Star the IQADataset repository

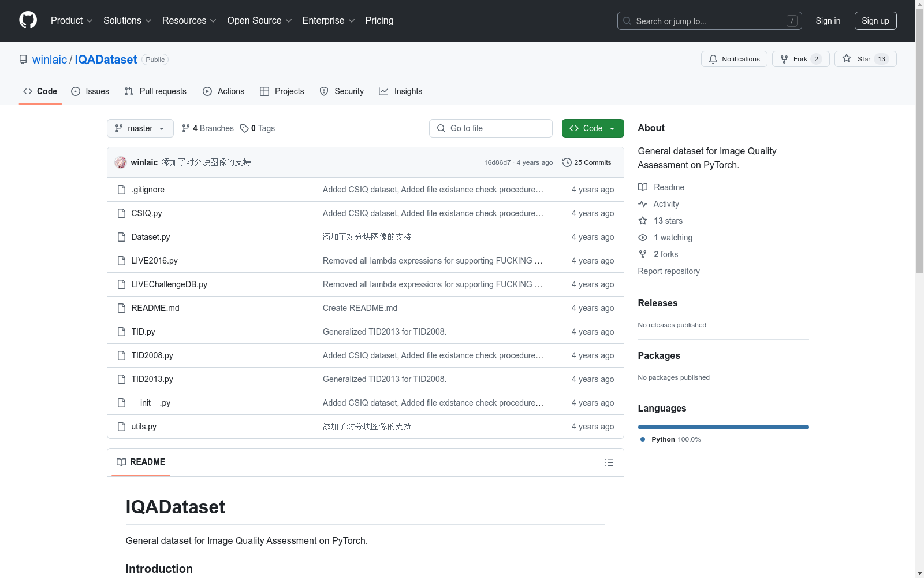865,59
